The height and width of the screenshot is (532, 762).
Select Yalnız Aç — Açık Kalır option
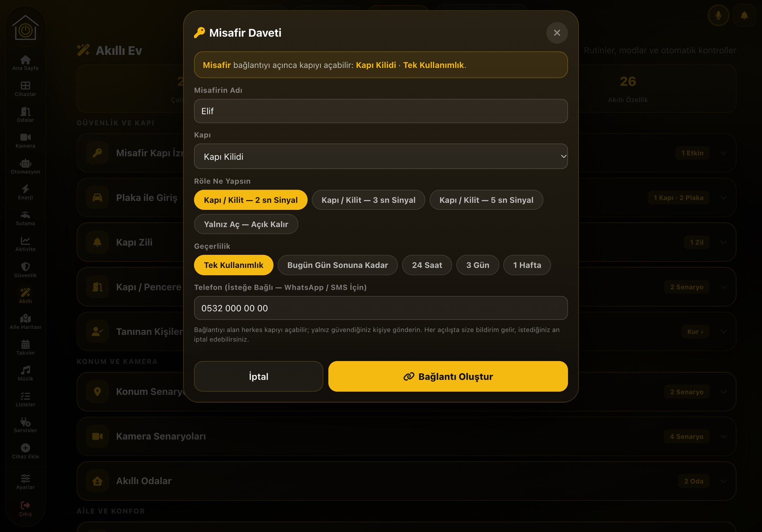coord(246,224)
